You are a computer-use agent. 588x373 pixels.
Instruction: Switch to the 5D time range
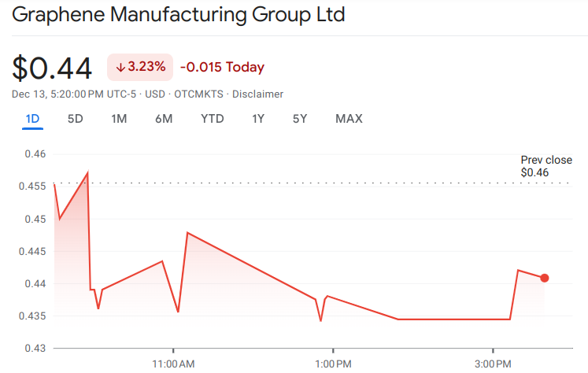(76, 119)
